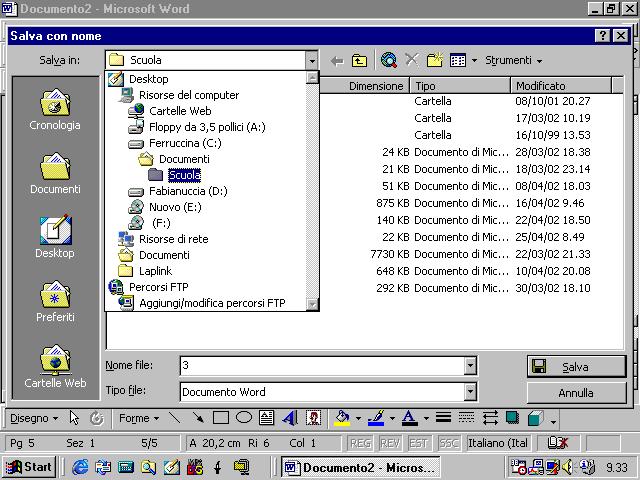Open the Tipo file dropdown
Image resolution: width=640 pixels, height=480 pixels.
click(x=470, y=392)
